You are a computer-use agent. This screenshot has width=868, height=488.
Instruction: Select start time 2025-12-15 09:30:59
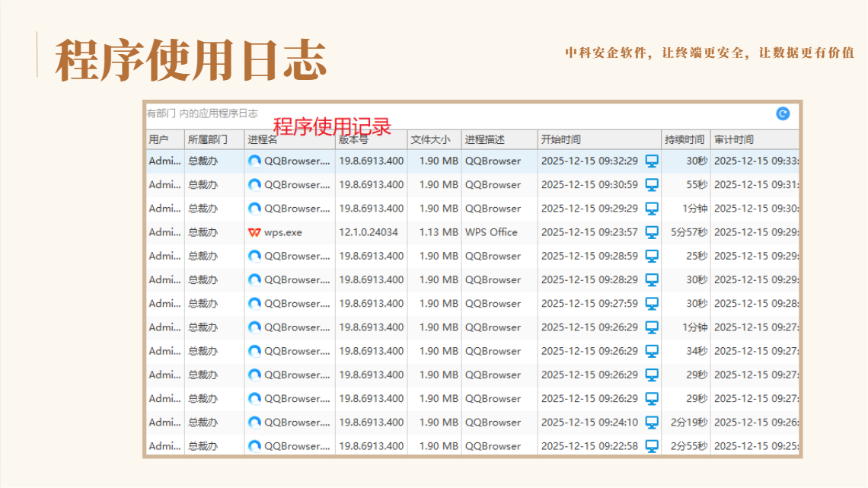pyautogui.click(x=589, y=185)
